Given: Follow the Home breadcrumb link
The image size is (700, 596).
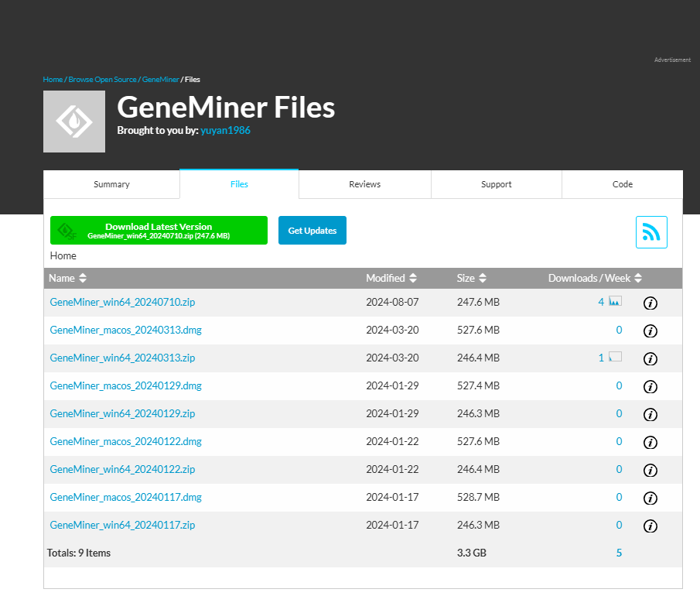Looking at the screenshot, I should click(53, 80).
